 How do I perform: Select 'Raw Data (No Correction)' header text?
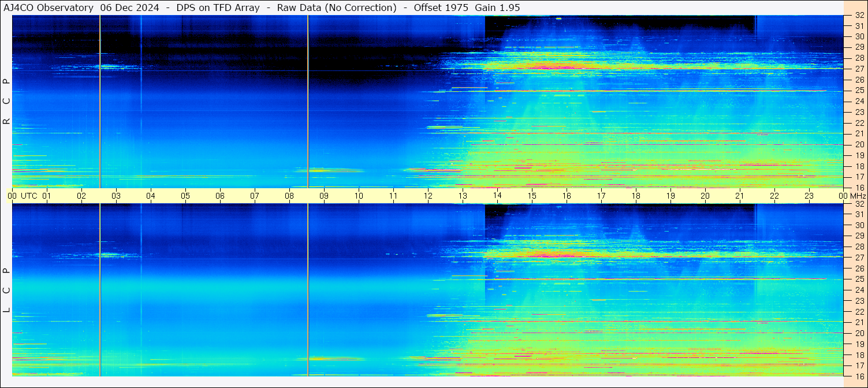coord(337,8)
